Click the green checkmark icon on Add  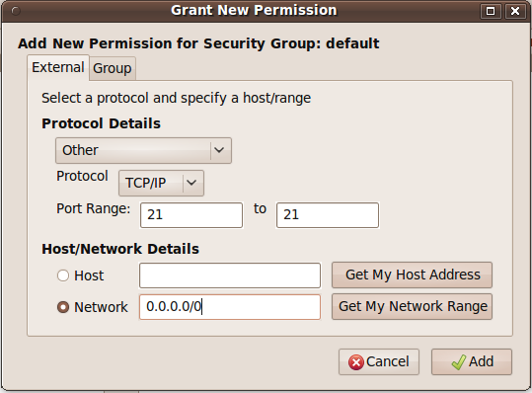click(x=459, y=362)
